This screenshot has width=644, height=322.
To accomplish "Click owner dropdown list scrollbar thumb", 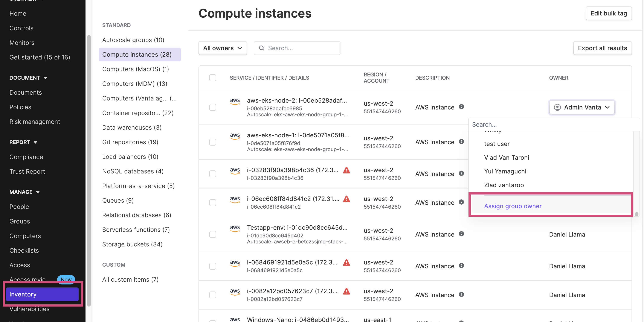I will click(x=636, y=214).
